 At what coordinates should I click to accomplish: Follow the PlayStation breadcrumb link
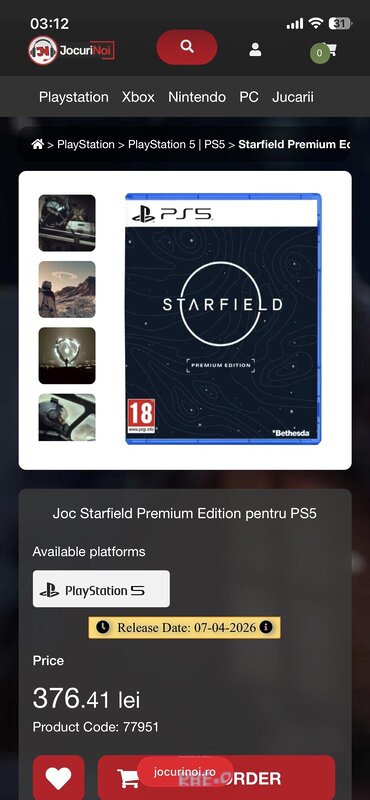86,144
